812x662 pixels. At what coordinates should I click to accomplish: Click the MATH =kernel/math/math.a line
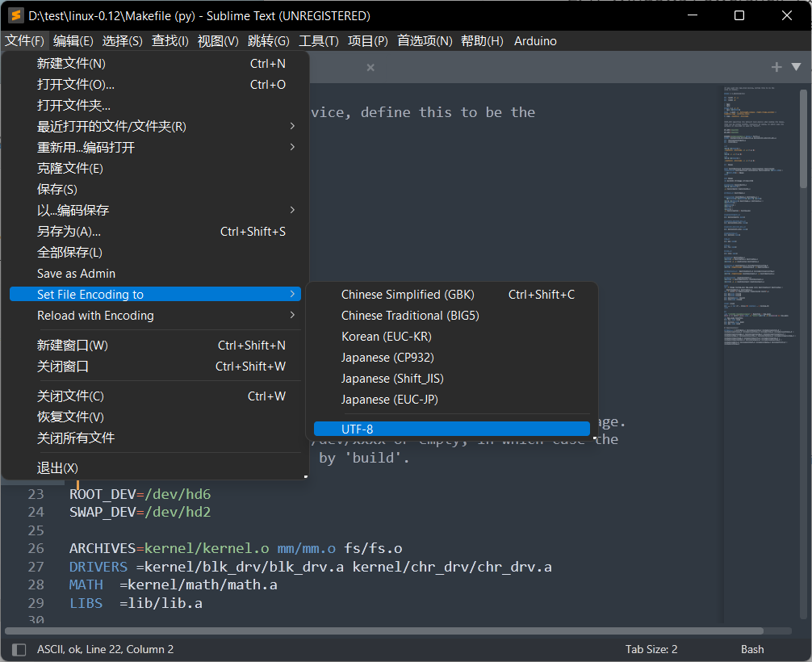point(173,584)
